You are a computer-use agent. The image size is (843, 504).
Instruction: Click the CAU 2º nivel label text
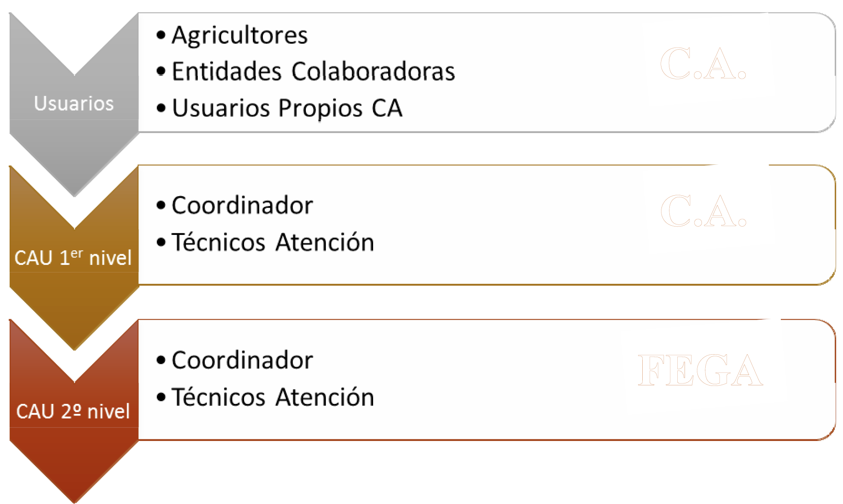click(73, 411)
